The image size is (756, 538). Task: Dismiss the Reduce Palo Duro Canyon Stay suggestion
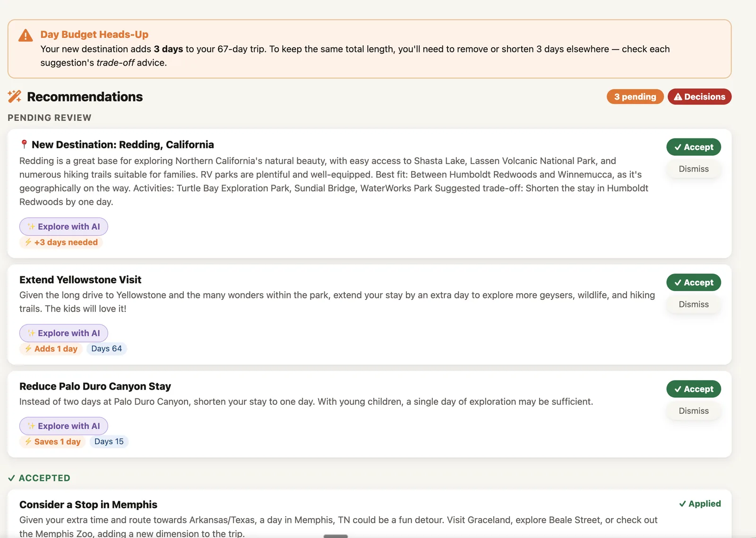[x=694, y=411]
